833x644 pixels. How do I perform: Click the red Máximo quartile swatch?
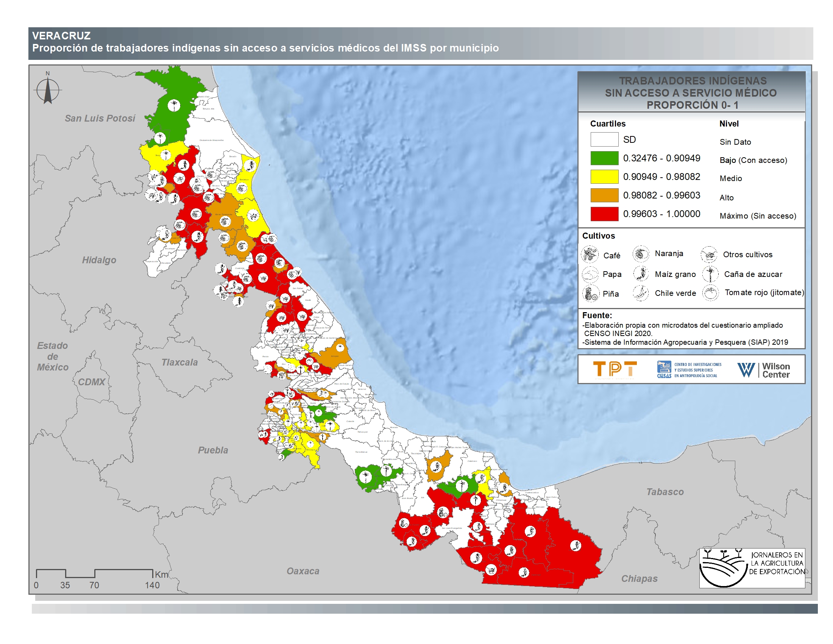pyautogui.click(x=604, y=214)
